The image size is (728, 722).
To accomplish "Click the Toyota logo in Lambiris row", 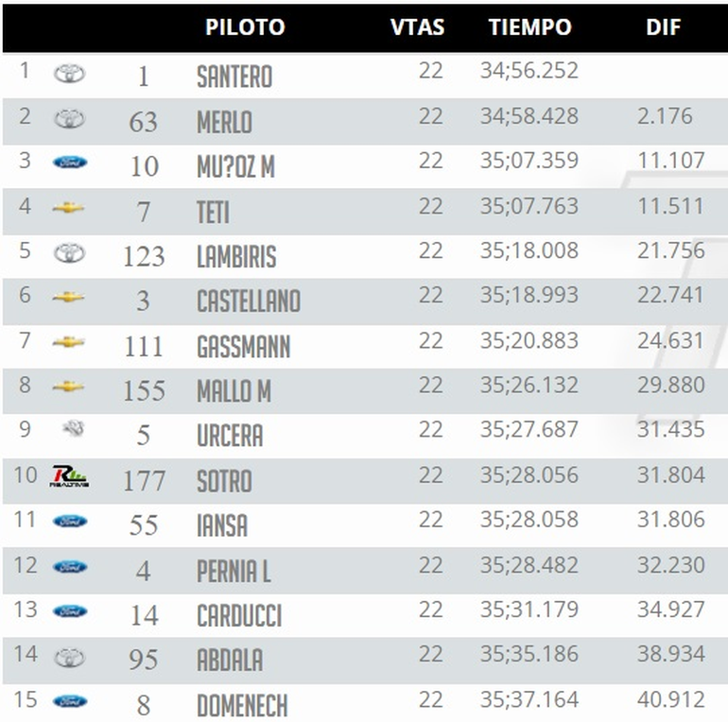I will [x=69, y=253].
